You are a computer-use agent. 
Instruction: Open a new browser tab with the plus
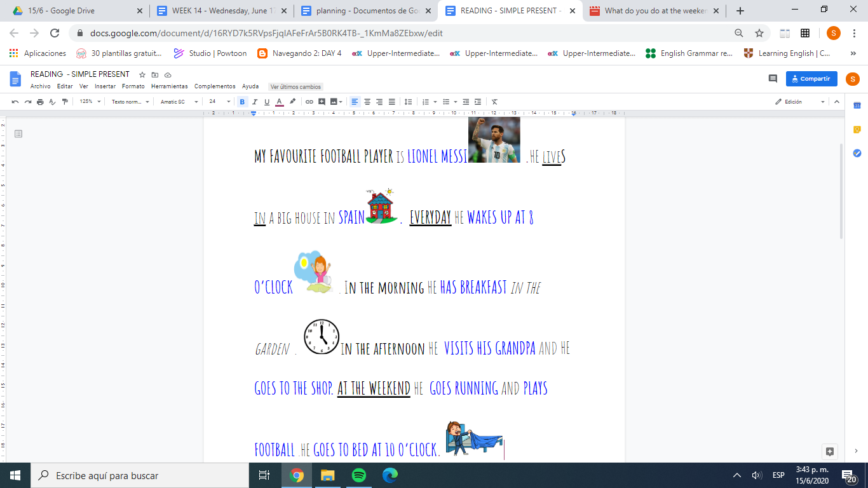(x=740, y=11)
